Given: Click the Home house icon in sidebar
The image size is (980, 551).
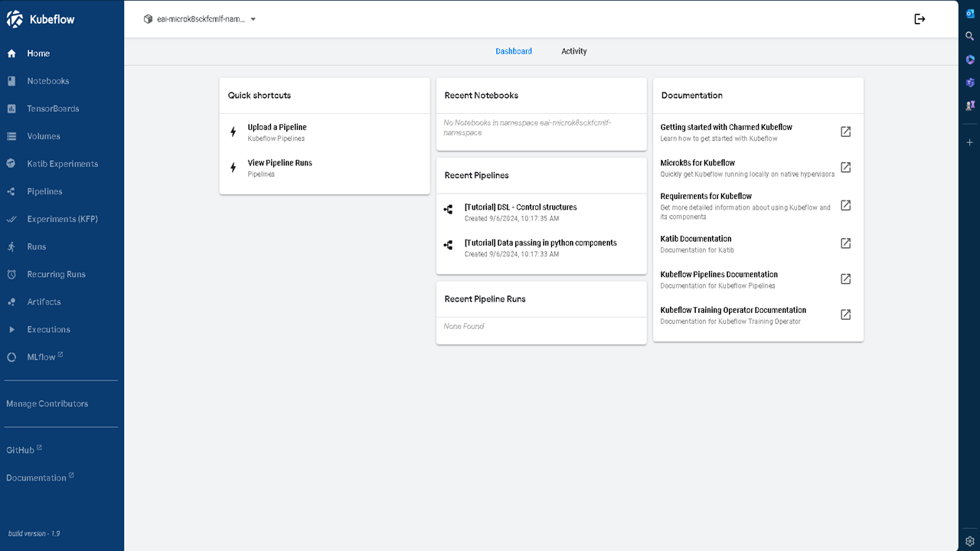Looking at the screenshot, I should 11,54.
